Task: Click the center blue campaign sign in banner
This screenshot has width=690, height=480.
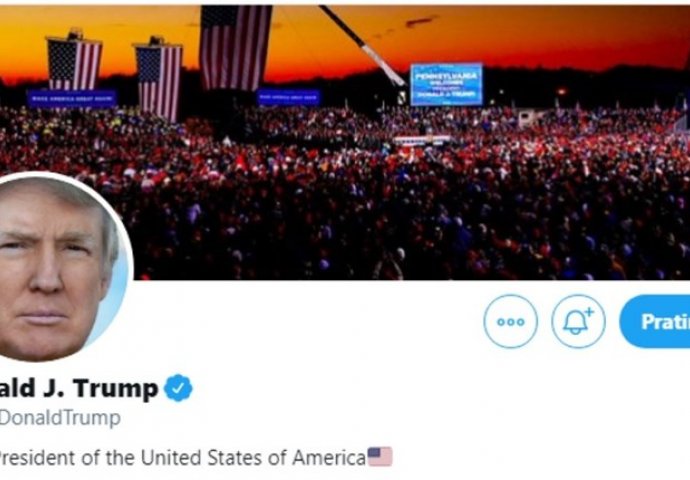Action: tap(288, 97)
